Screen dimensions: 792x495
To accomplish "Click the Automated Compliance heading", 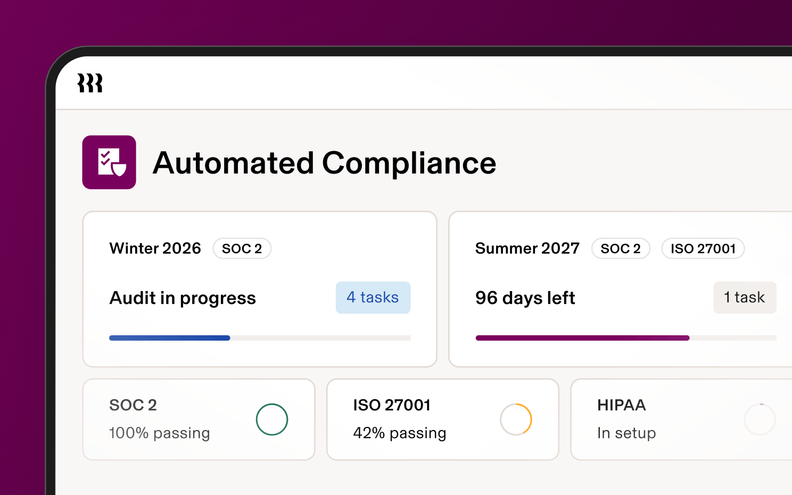I will (324, 163).
